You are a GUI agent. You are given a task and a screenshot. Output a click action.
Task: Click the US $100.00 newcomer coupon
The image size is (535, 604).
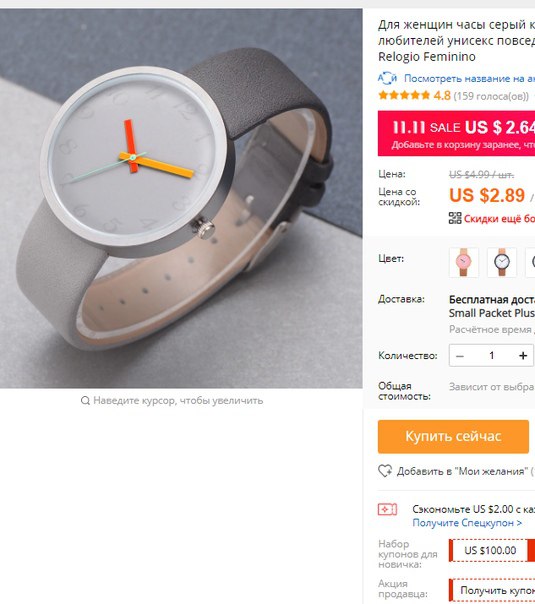490,550
